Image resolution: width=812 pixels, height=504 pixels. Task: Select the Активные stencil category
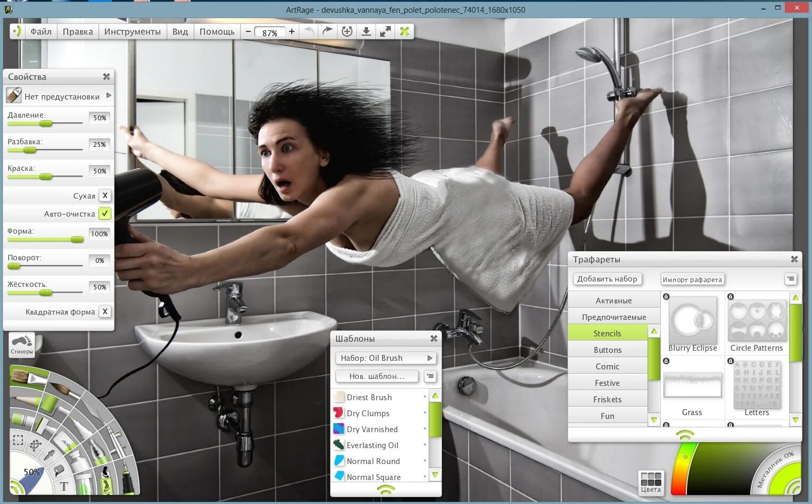(614, 300)
